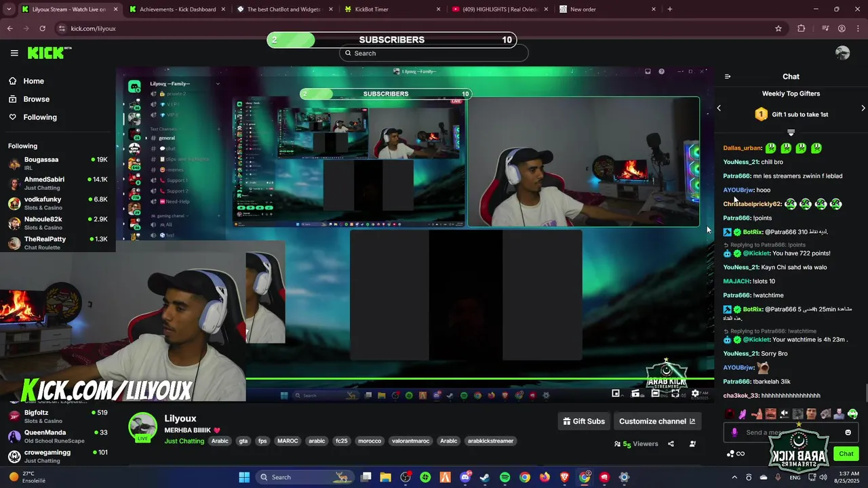Open Nahoule82k's channel from the Following list
The width and height of the screenshot is (868, 488).
[x=58, y=223]
